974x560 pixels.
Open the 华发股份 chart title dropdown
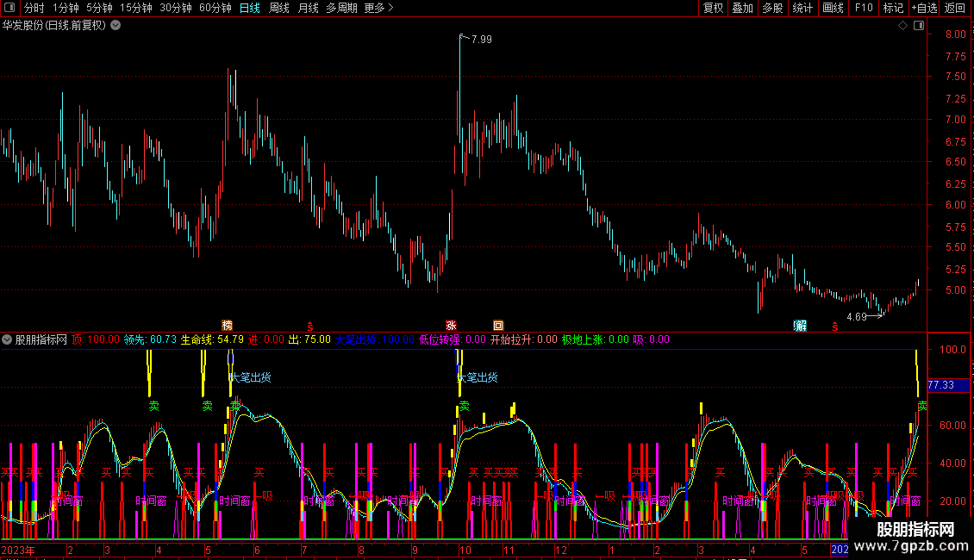point(116,26)
